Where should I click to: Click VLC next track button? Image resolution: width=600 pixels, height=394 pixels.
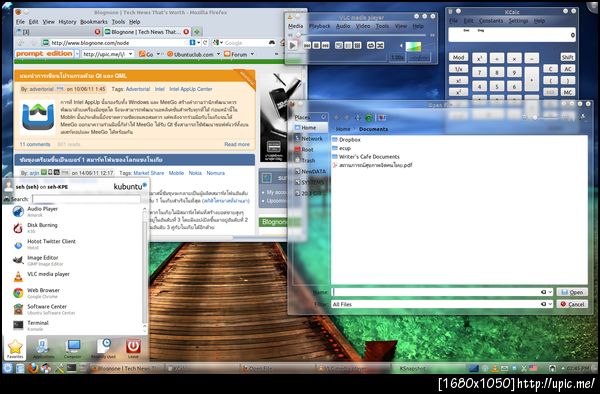point(325,46)
